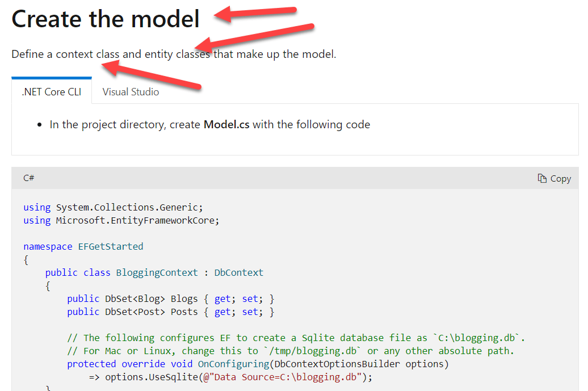
Task: Click the Copy icon in the code block header
Action: click(542, 179)
